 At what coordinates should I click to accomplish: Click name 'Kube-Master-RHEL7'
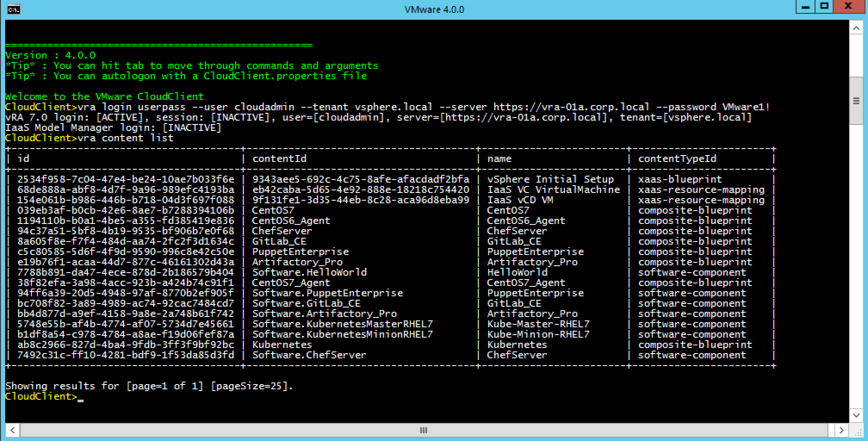click(539, 324)
